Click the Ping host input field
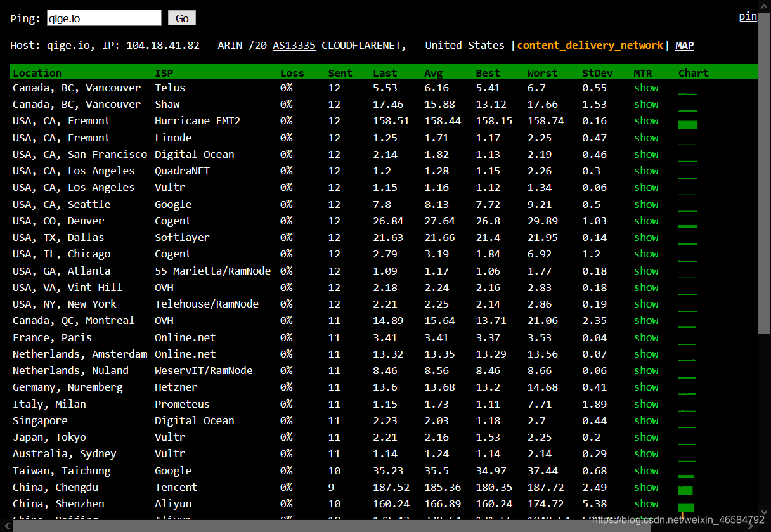The width and height of the screenshot is (771, 532). tap(104, 18)
